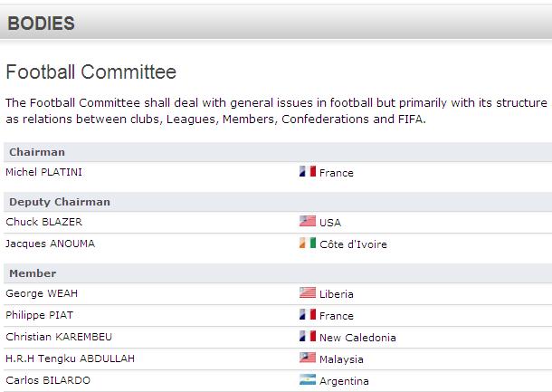552x392 pixels.
Task: Click the USA flag icon
Action: point(308,221)
